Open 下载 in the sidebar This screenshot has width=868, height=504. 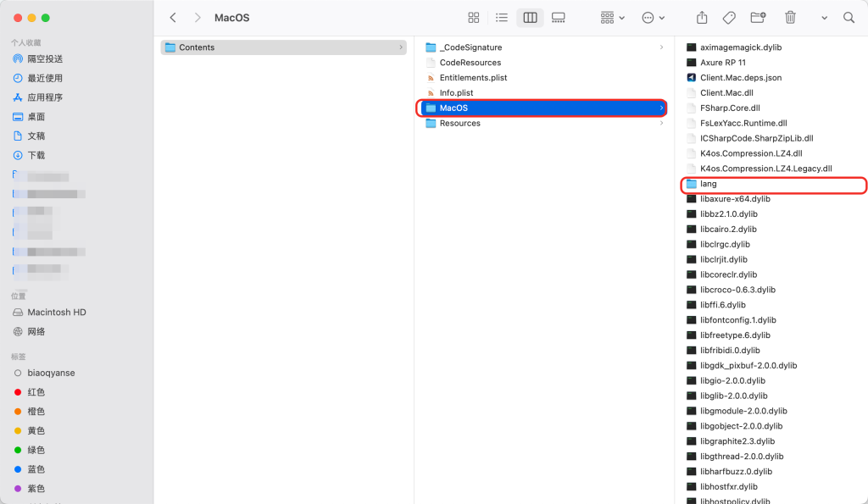tap(36, 155)
